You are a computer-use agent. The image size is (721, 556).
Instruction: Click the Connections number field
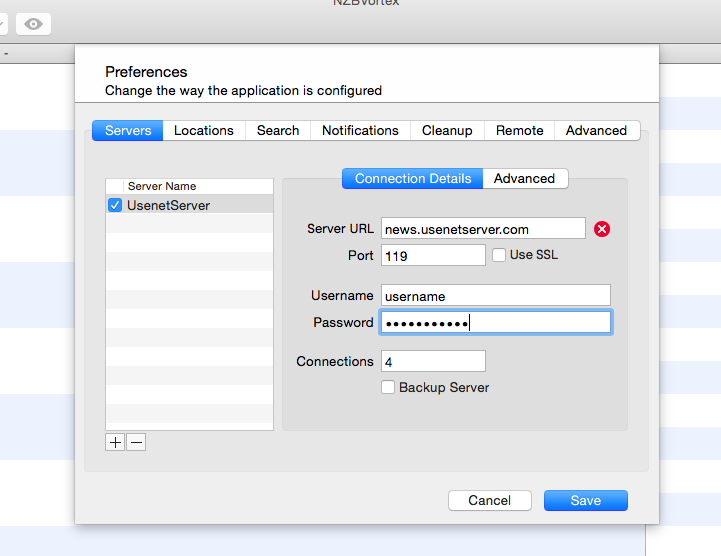click(x=433, y=361)
